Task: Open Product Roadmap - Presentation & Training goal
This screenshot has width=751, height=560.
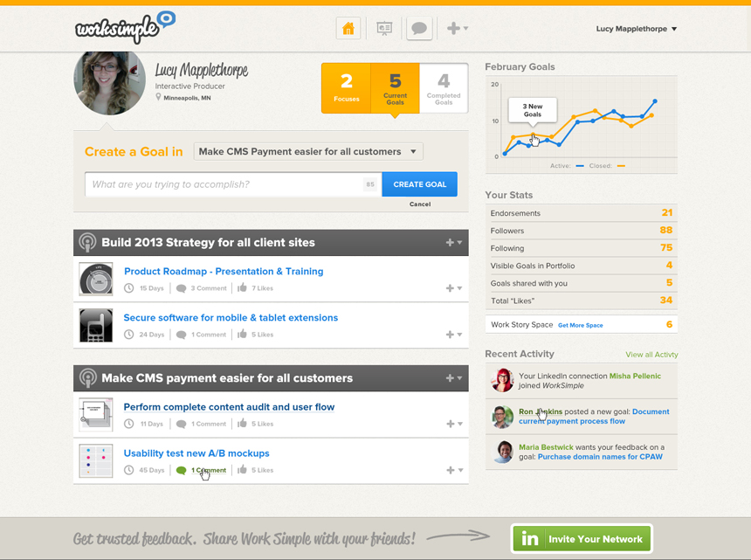Action: [224, 271]
